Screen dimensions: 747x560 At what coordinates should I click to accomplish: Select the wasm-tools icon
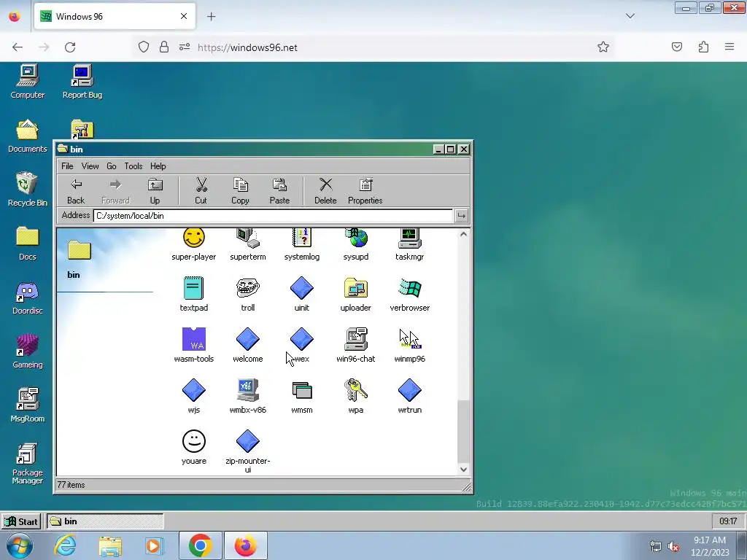[x=194, y=339]
